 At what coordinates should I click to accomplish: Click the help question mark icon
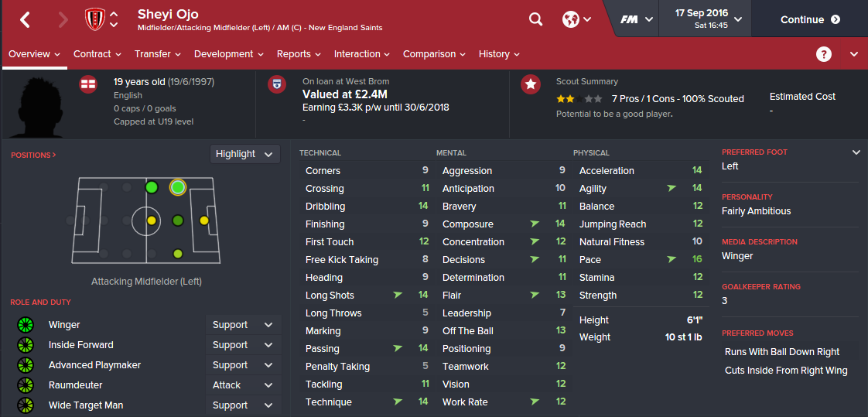pyautogui.click(x=824, y=54)
